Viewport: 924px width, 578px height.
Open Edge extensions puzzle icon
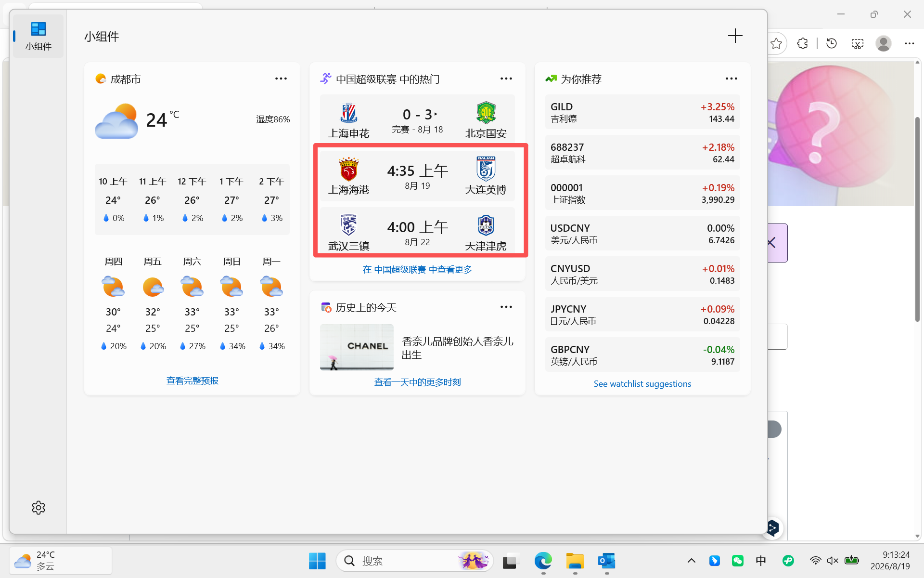pos(802,43)
